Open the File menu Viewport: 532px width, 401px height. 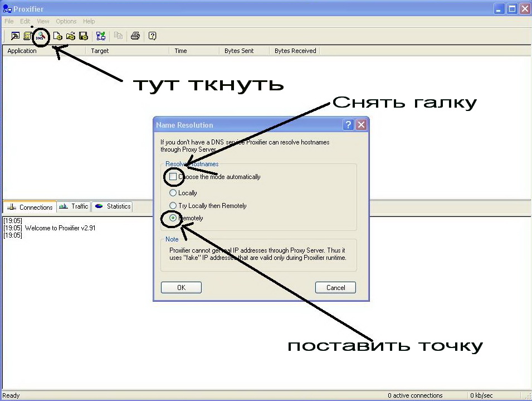(x=9, y=21)
